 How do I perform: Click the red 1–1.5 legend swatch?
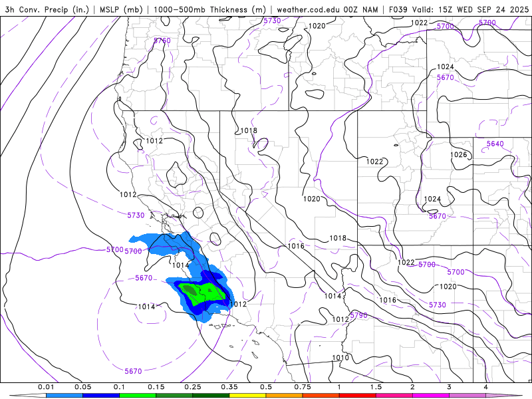[358, 396]
